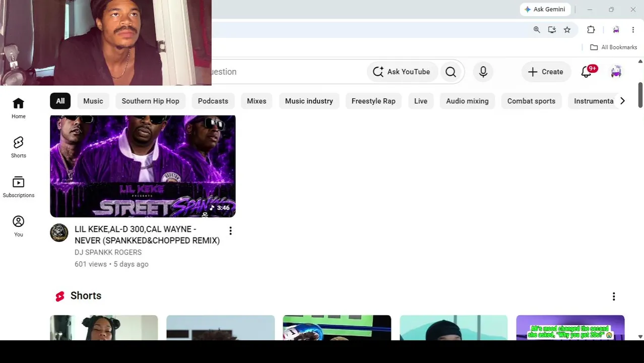Select the All filter chip
Screen dimensions: 644x363
[x=60, y=101]
